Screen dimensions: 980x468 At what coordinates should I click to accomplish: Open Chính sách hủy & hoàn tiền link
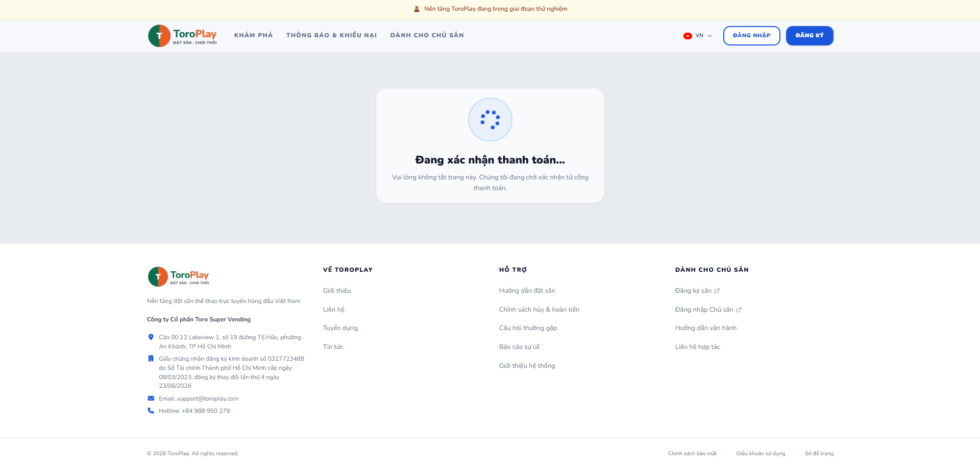[x=539, y=310]
